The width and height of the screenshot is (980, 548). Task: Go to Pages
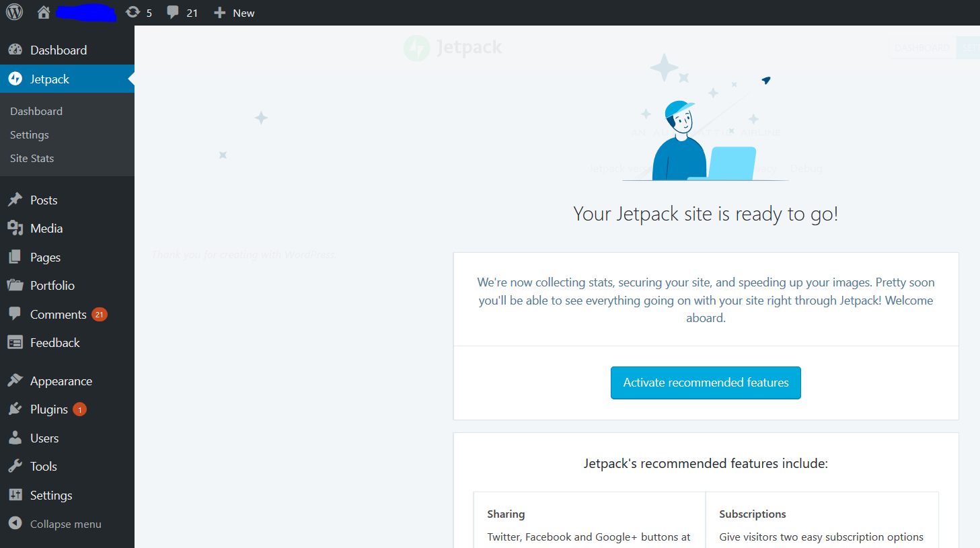(45, 257)
